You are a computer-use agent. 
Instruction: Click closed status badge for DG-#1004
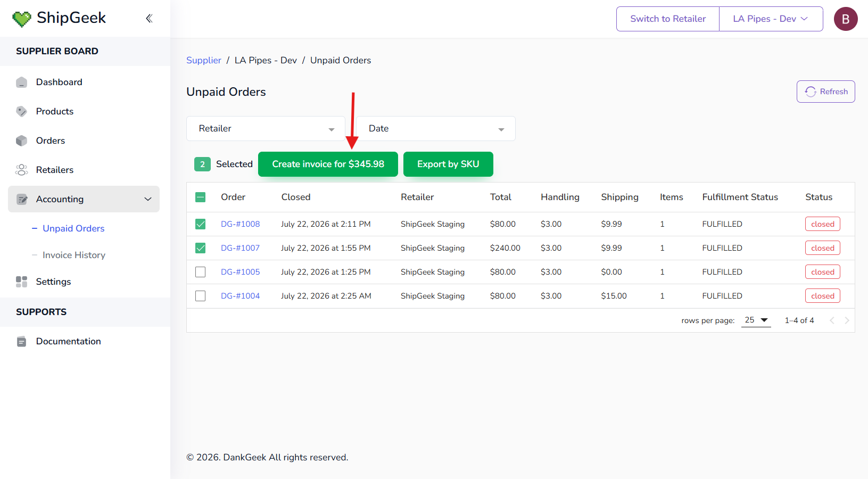tap(823, 296)
